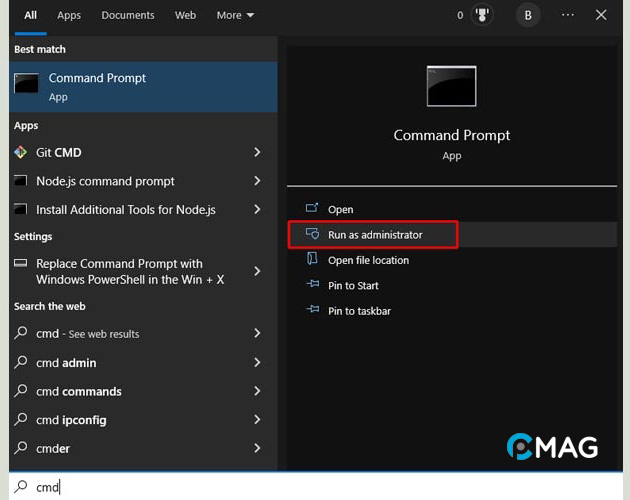The height and width of the screenshot is (500, 630).
Task: Expand the More filter dropdown
Action: (235, 15)
